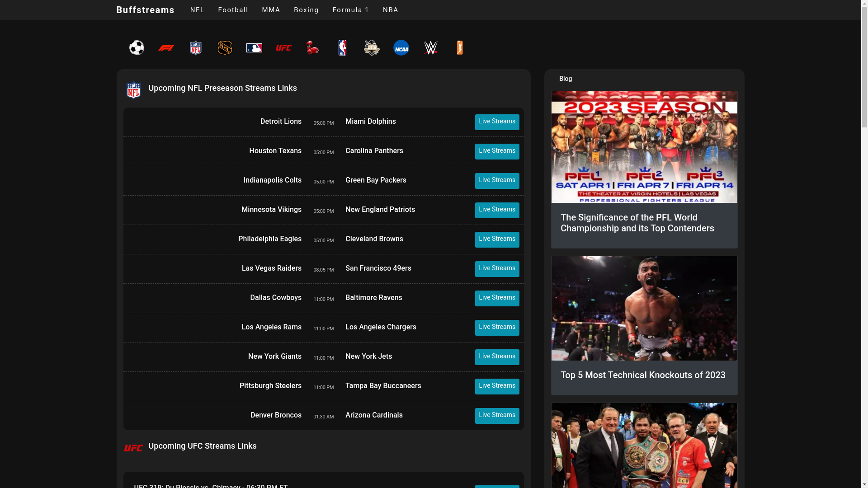Screen dimensions: 868x488
Task: Open Live Streams for Lions vs Dolphins
Action: pos(497,122)
